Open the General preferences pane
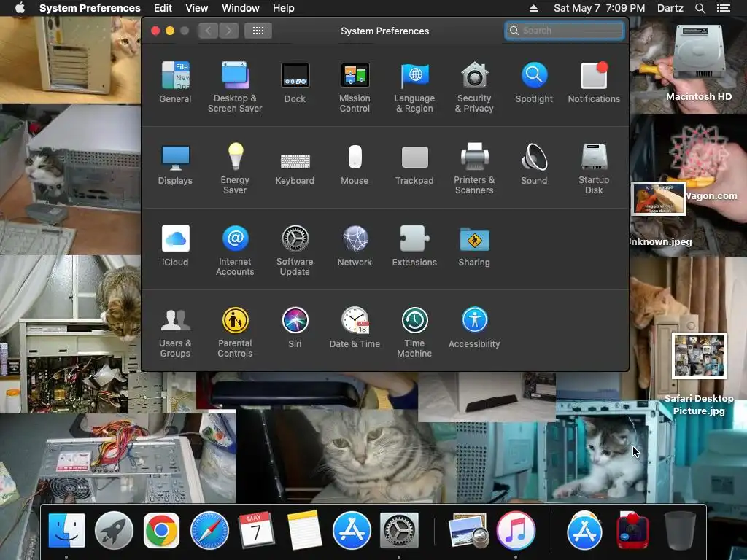 (175, 82)
